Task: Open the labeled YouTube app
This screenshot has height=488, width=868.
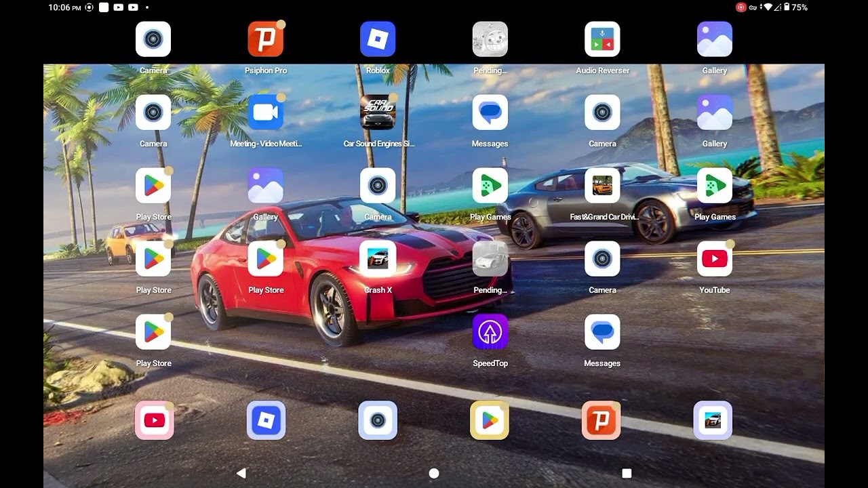Action: [x=715, y=259]
